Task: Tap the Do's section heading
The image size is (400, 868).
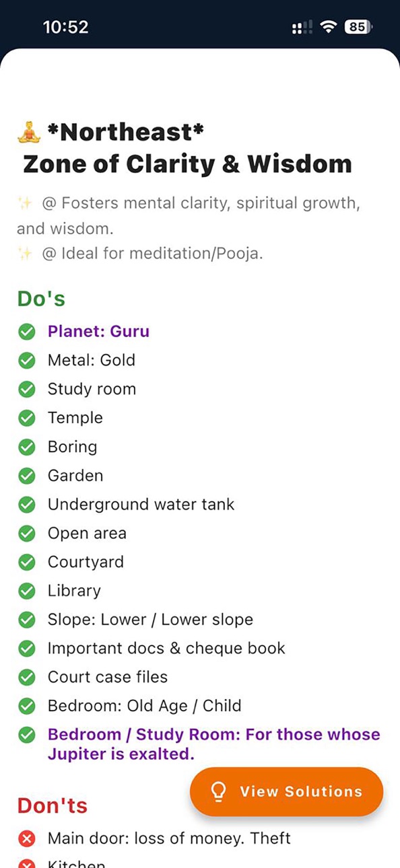Action: [41, 299]
